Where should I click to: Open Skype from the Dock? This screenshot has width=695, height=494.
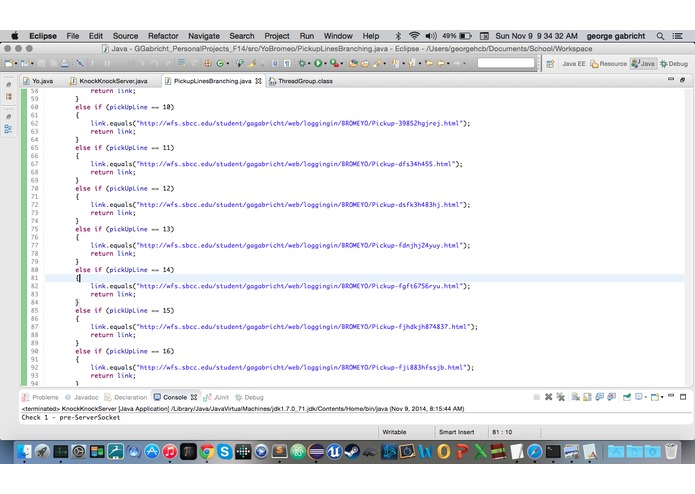225,451
